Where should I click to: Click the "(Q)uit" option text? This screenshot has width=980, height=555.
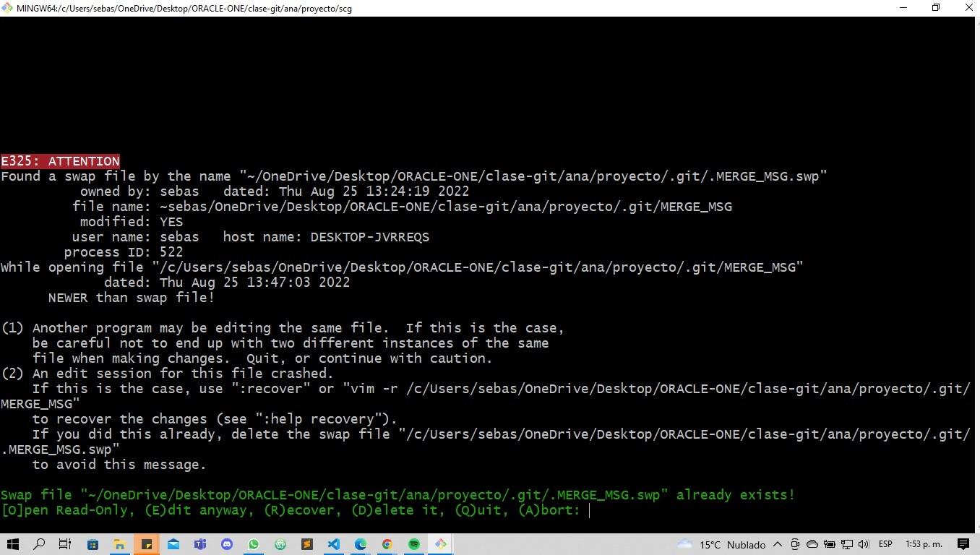(483, 510)
